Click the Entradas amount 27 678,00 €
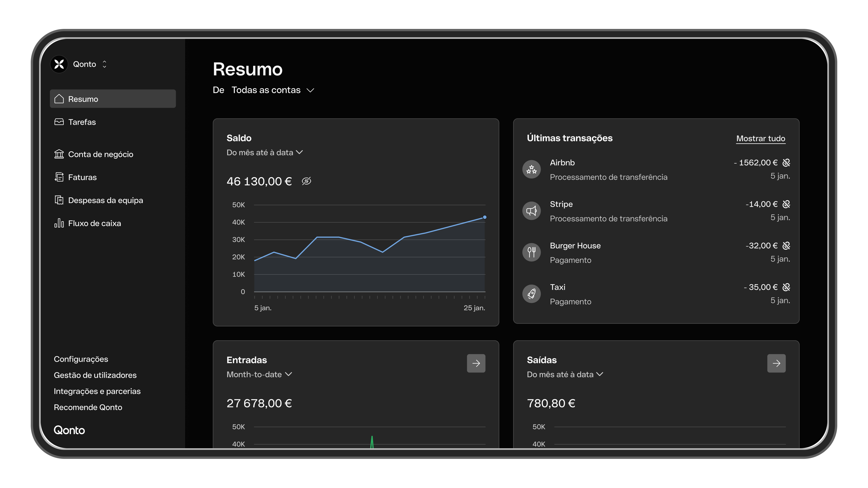868x488 pixels. click(x=259, y=403)
